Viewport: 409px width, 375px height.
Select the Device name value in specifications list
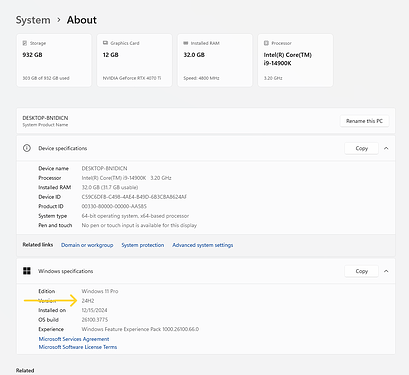click(x=104, y=168)
